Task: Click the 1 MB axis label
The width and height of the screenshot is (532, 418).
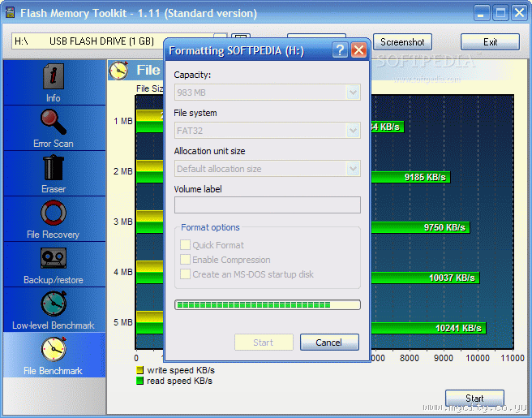Action: tap(123, 121)
